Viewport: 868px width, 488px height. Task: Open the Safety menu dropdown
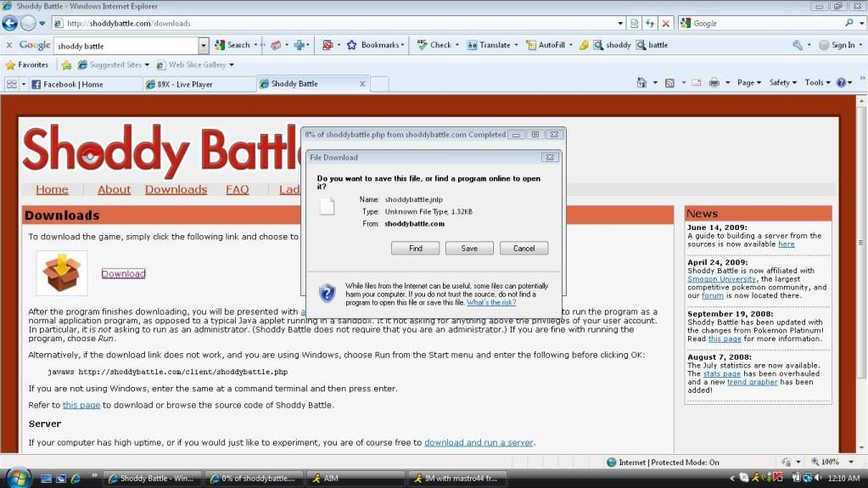click(783, 82)
